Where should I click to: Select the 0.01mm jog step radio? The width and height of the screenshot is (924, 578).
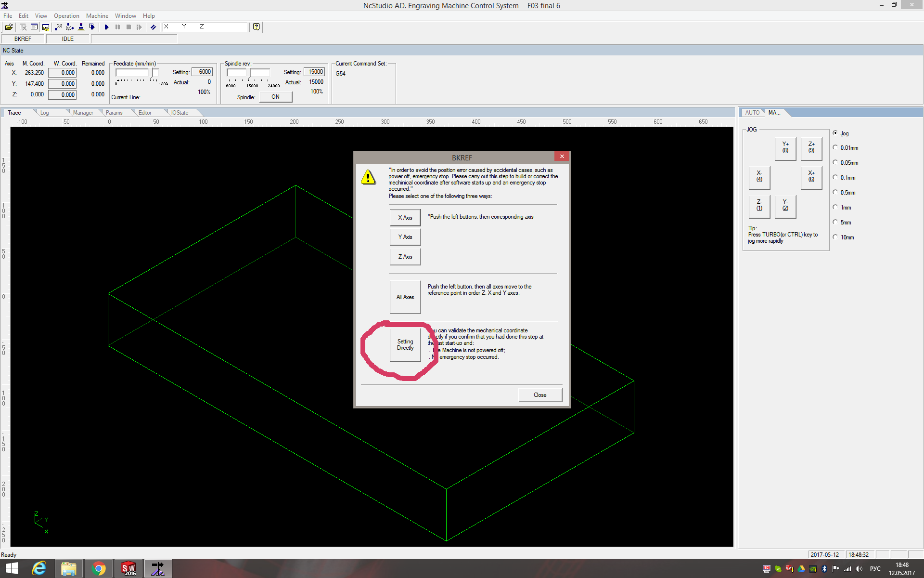pyautogui.click(x=835, y=148)
